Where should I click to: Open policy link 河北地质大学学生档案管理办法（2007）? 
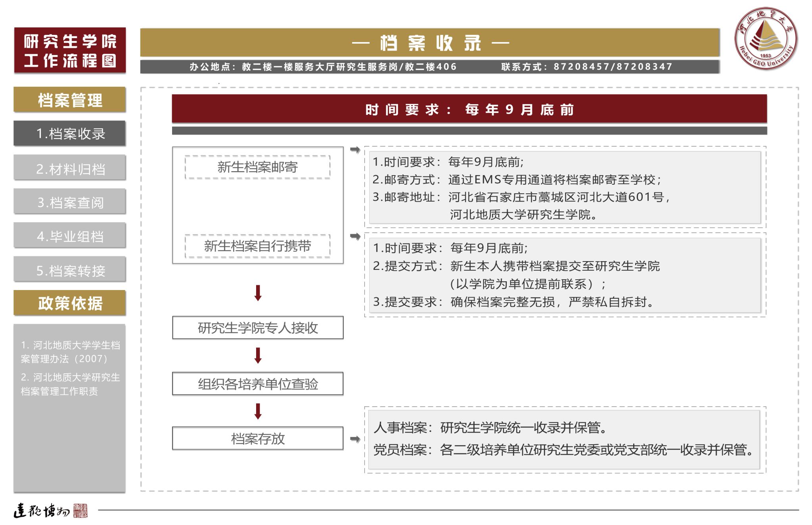tap(70, 352)
